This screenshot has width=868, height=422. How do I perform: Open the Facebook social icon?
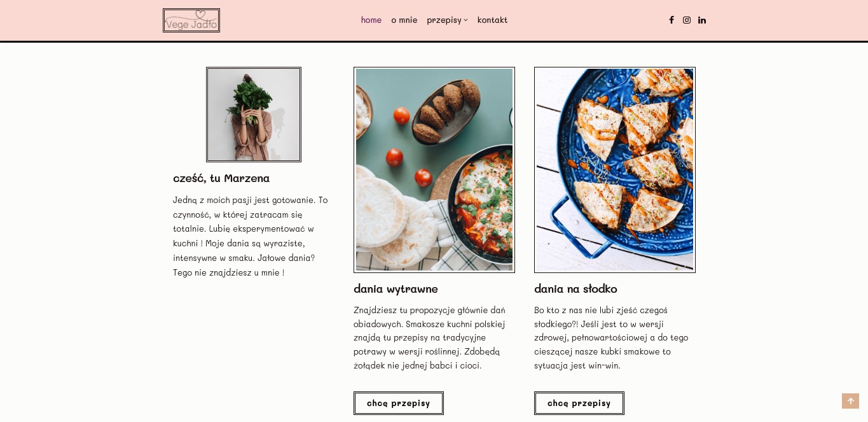672,20
